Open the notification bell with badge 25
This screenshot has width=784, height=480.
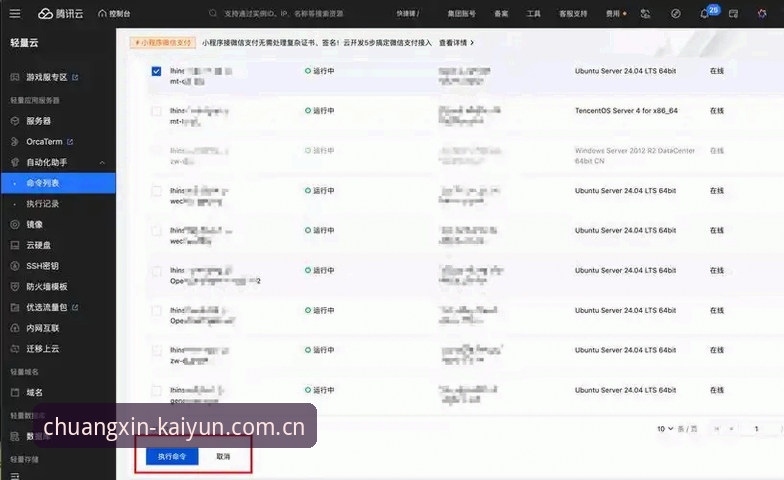[704, 14]
